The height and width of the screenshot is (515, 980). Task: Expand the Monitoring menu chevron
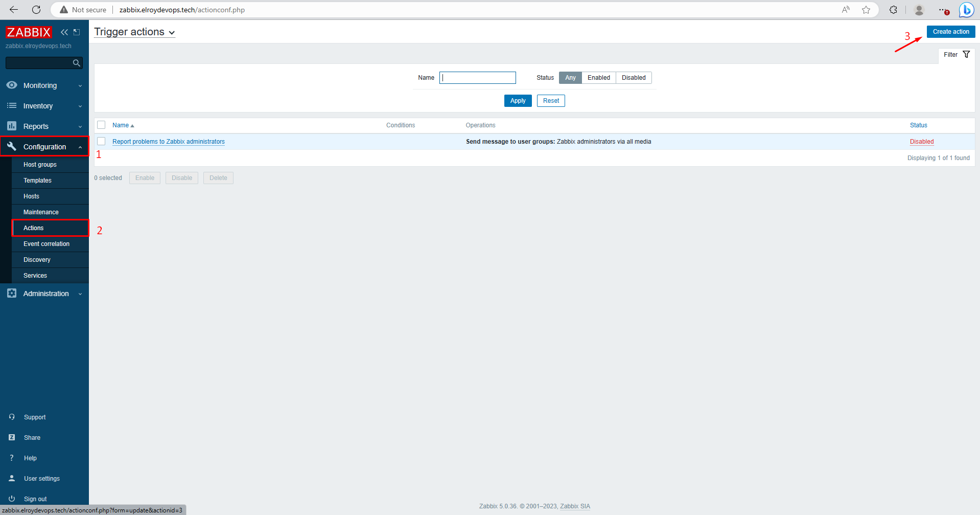coord(80,85)
